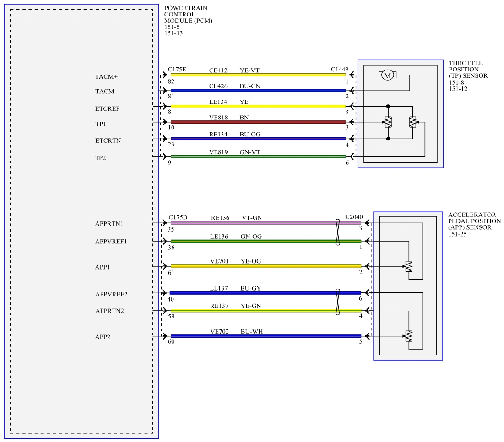Select the APPVREF2 pin label
504x442 pixels.
click(111, 294)
